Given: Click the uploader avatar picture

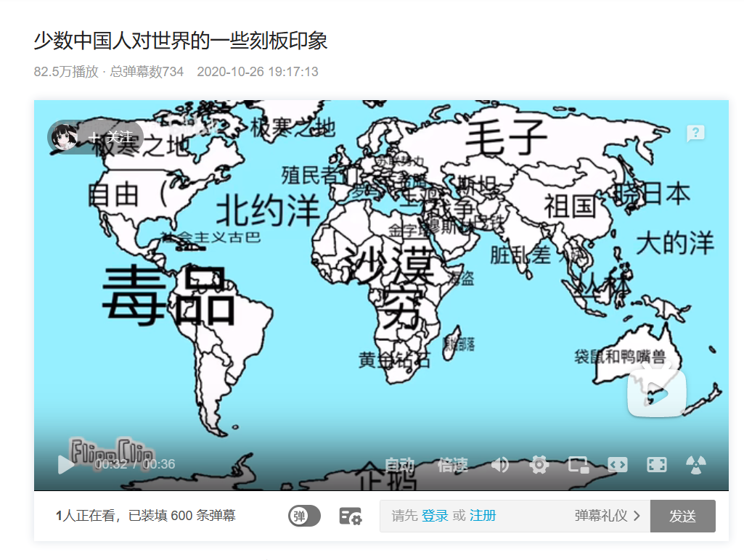Looking at the screenshot, I should (64, 138).
